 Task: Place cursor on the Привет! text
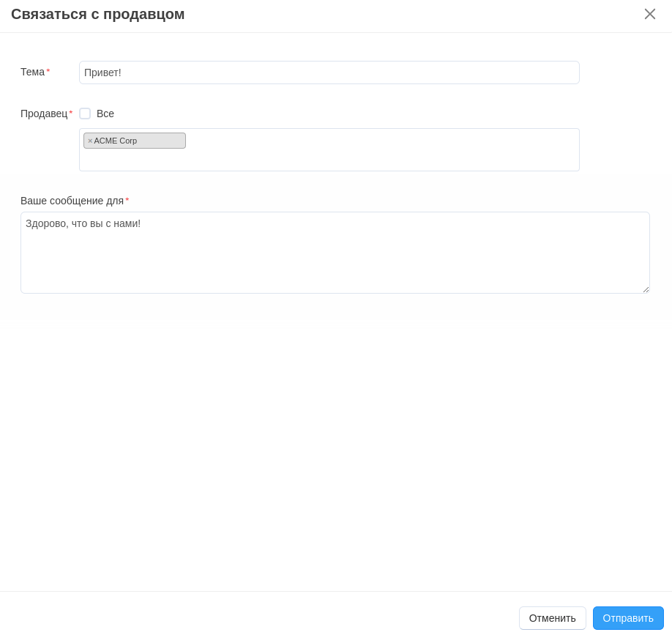[102, 73]
